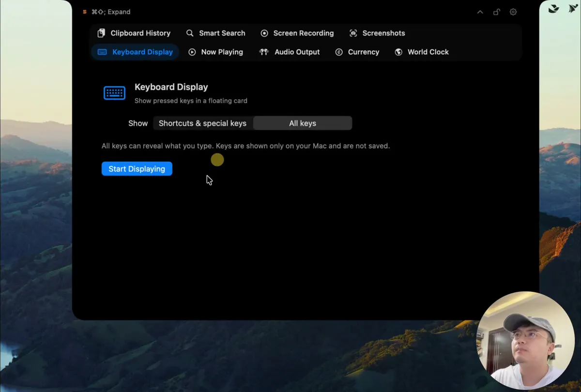Select the Keyboard Display tab
The height and width of the screenshot is (392, 581).
click(135, 52)
